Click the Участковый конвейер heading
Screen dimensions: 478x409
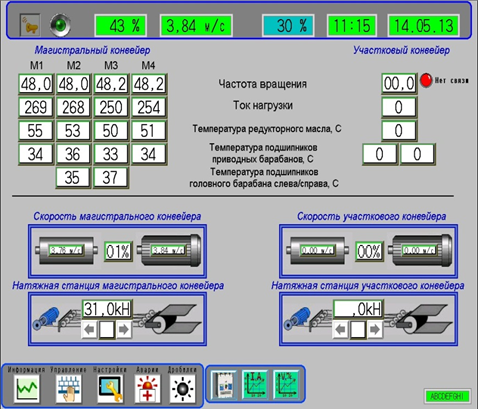coord(401,50)
